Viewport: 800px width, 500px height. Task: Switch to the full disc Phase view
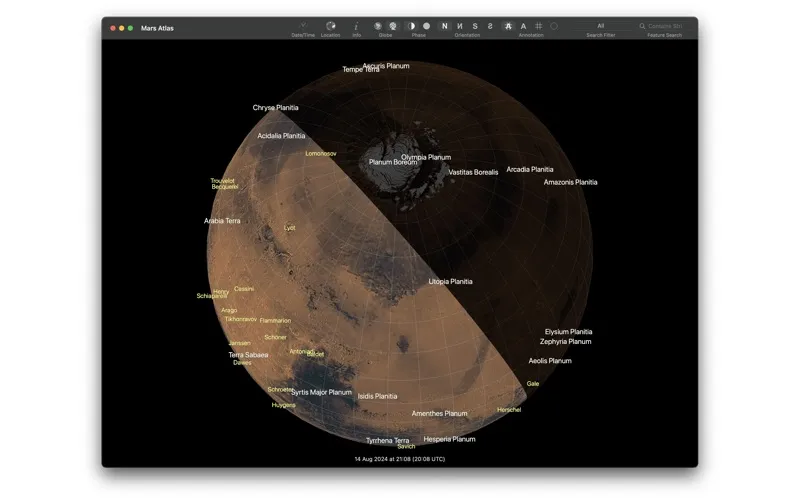pyautogui.click(x=427, y=26)
